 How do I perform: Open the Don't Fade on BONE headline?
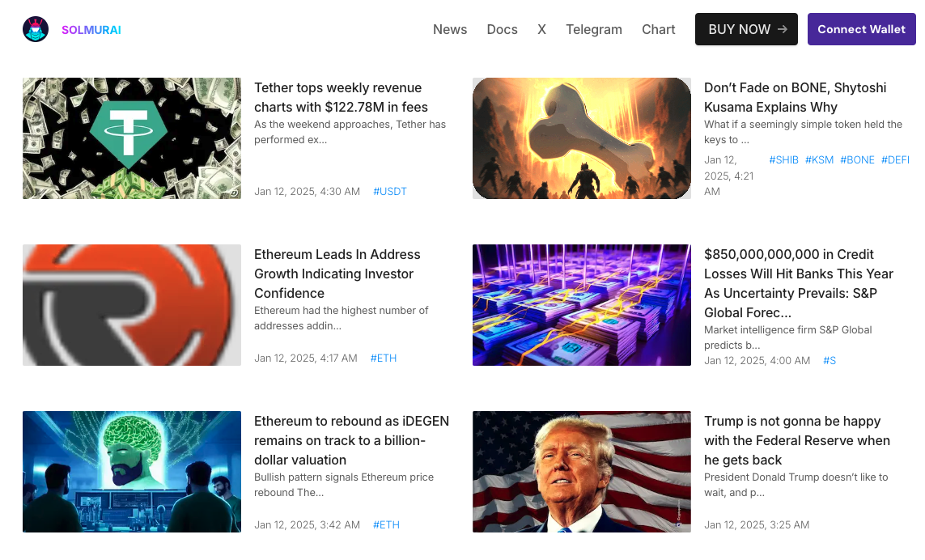coord(795,97)
